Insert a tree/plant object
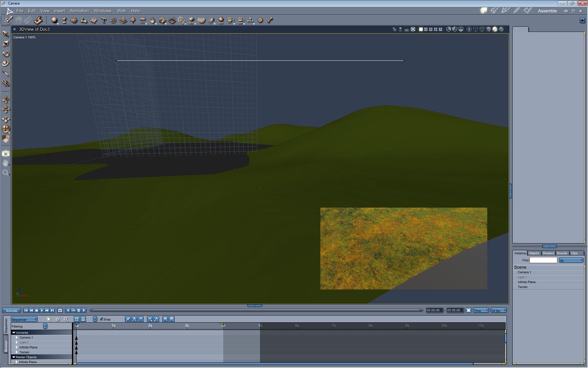Viewport: 588px width, 368px height. [133, 21]
